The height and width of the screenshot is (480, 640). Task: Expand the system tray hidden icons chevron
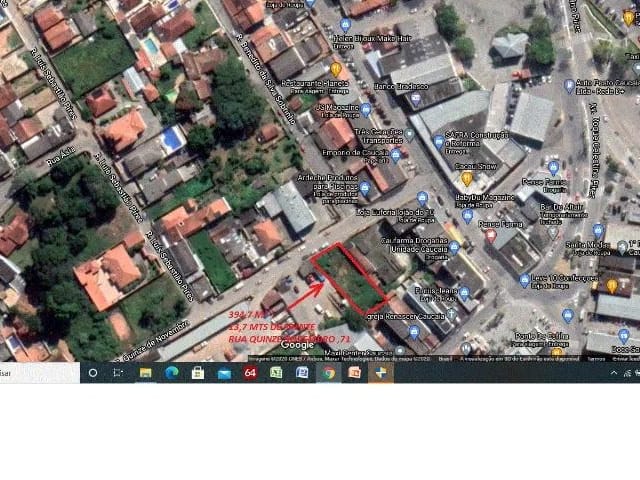click(x=614, y=373)
